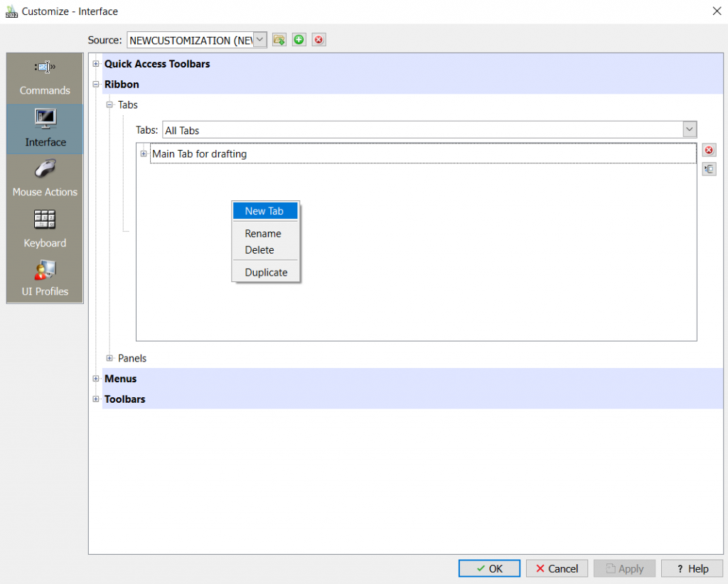
Task: Click the open customization file folder icon
Action: point(279,40)
